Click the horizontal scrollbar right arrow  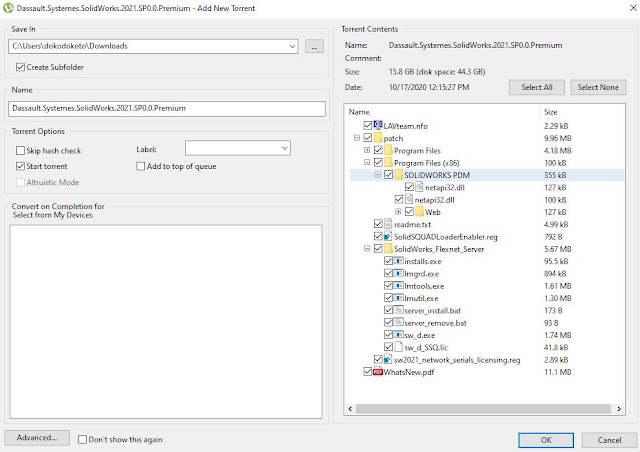[x=619, y=409]
